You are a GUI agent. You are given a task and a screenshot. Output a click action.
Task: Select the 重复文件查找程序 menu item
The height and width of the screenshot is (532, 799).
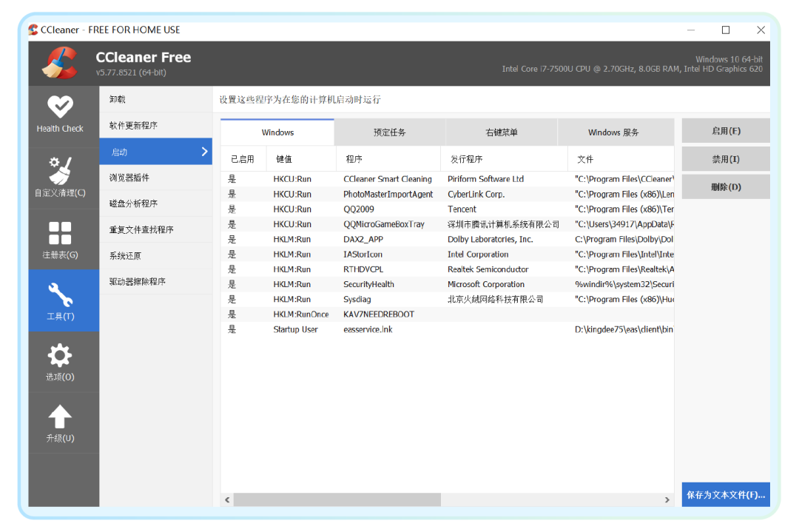[x=156, y=229]
